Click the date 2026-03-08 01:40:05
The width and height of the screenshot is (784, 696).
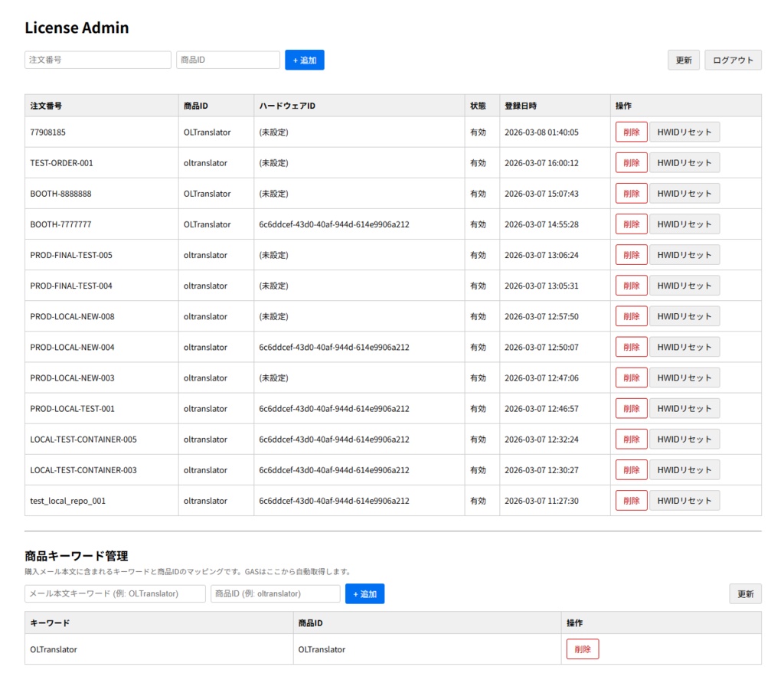tap(541, 132)
